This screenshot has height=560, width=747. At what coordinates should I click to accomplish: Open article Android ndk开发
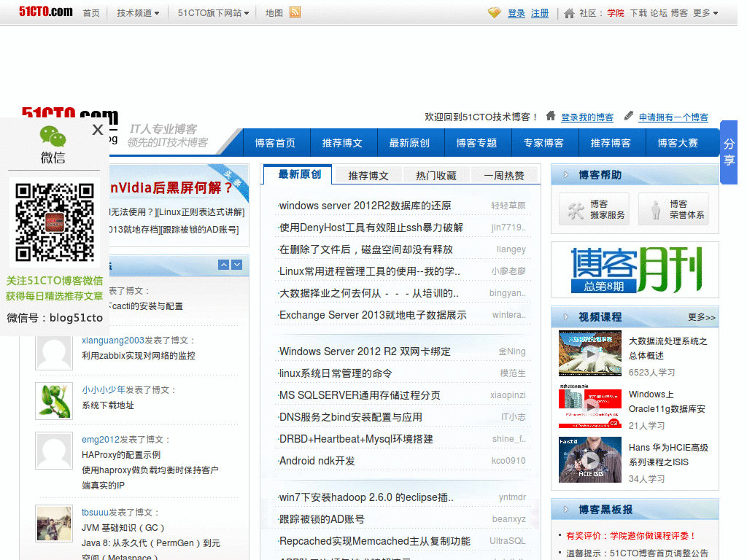(x=317, y=461)
